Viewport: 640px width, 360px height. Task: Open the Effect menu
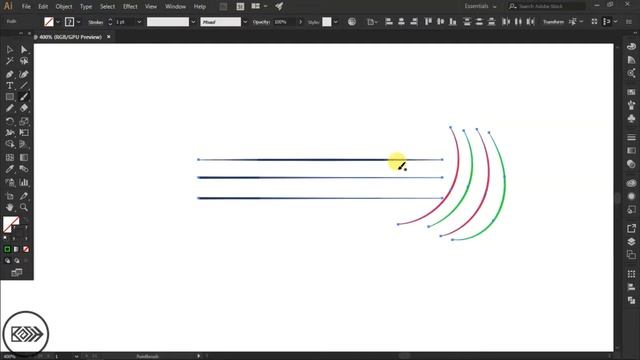130,7
